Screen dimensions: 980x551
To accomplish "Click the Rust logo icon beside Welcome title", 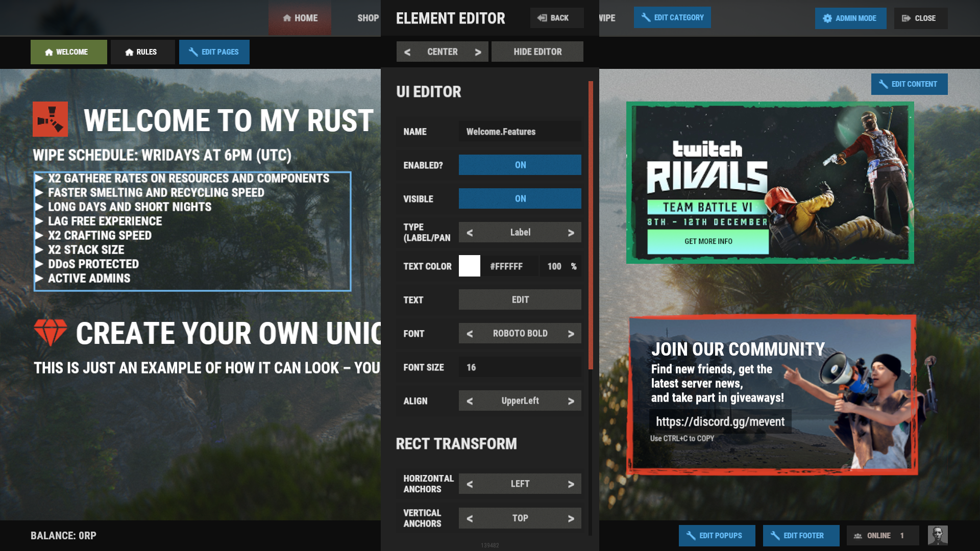I will pyautogui.click(x=50, y=119).
